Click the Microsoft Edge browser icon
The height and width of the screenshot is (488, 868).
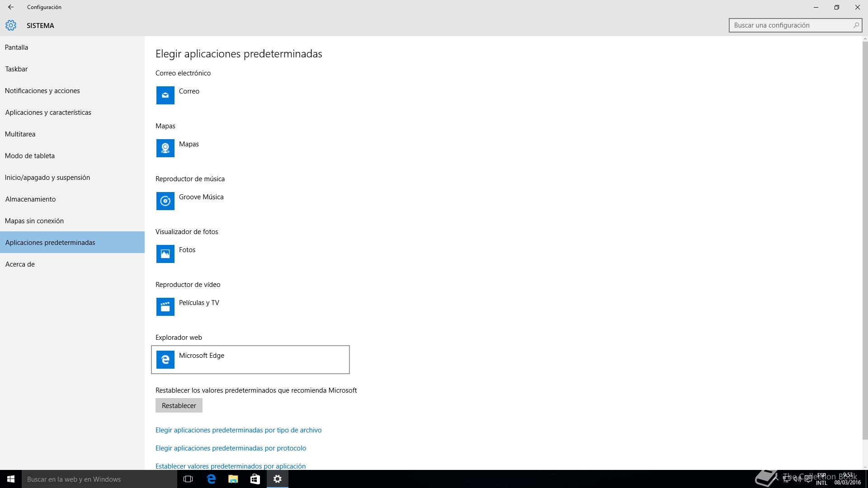[165, 360]
